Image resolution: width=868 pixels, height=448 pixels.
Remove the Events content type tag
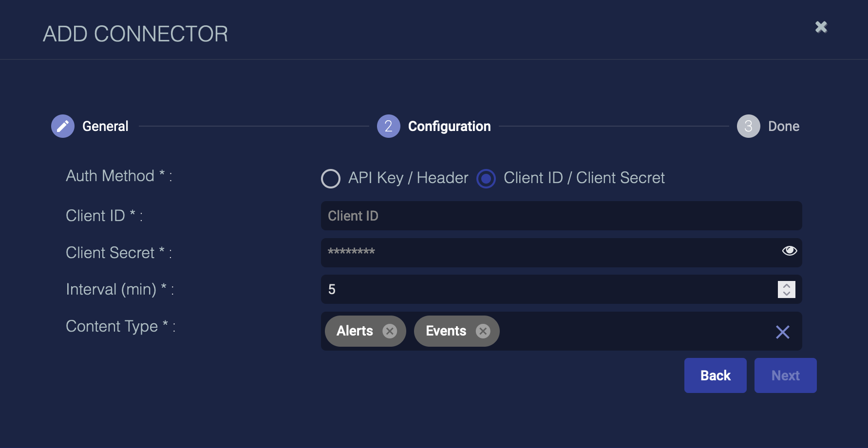tap(483, 331)
